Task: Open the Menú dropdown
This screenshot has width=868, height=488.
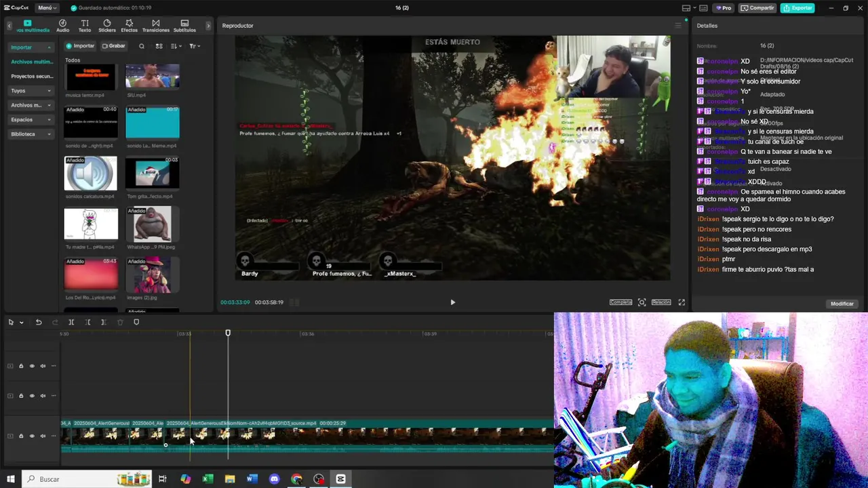Action: (x=47, y=8)
